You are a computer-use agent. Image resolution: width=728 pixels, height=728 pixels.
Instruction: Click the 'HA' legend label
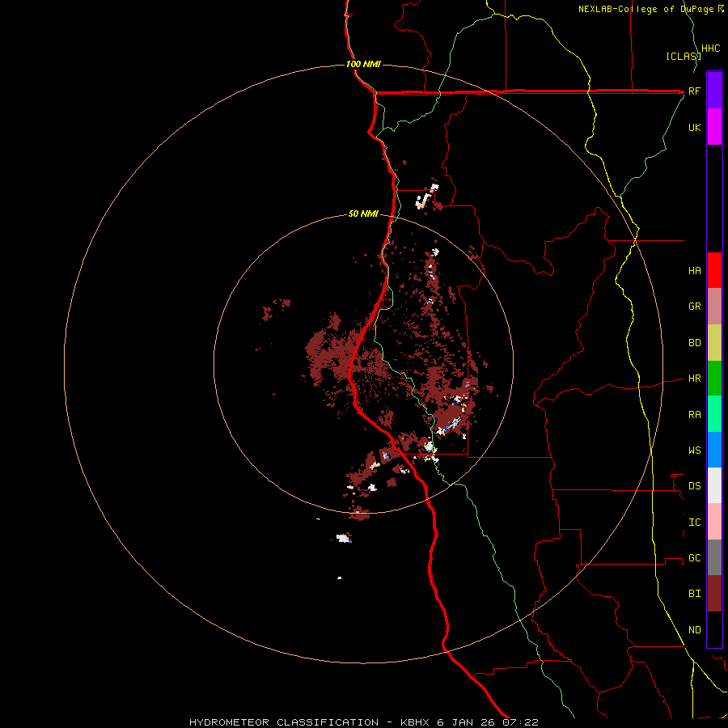pyautogui.click(x=695, y=270)
